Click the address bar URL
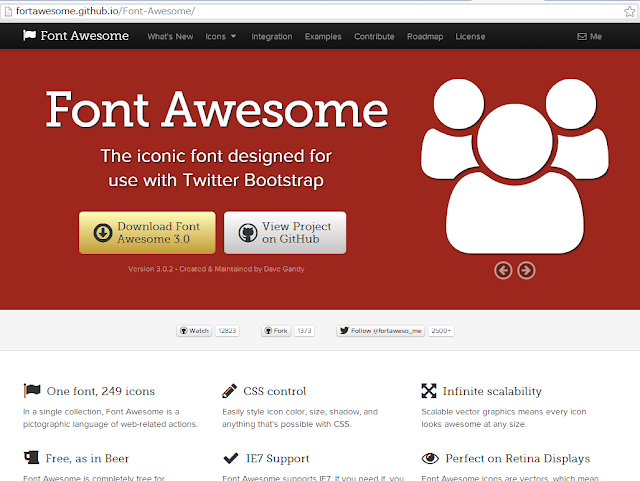Image resolution: width=640 pixels, height=481 pixels. coord(105,11)
